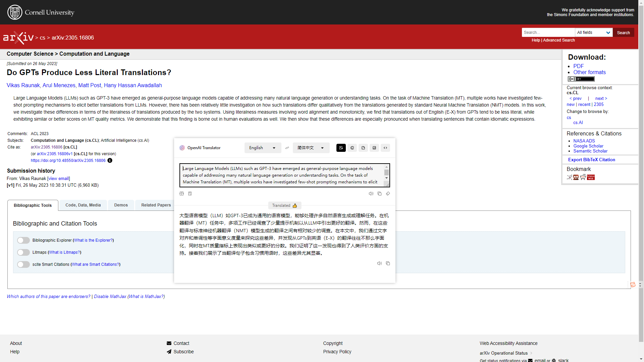Download the PDF link
This screenshot has height=362, width=644.
point(579,66)
